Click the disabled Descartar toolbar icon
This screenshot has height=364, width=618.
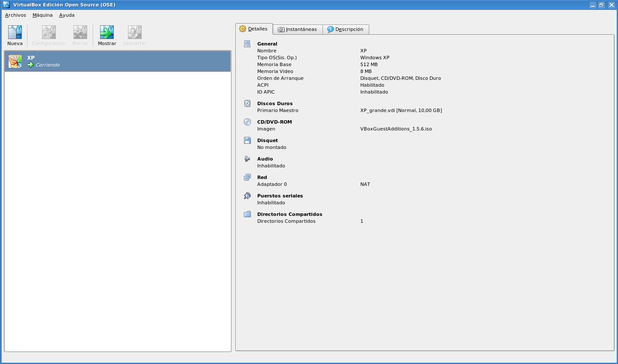135,32
